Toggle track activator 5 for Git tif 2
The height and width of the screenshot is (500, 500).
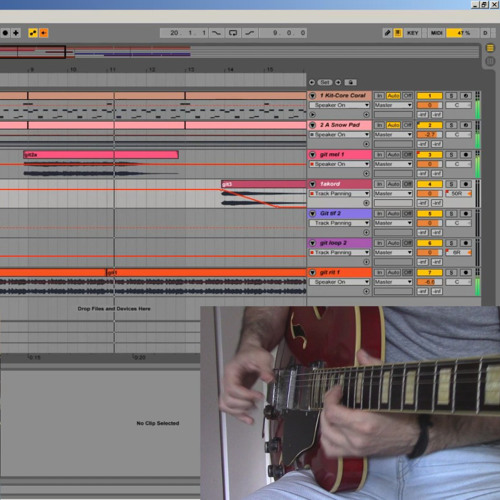click(x=430, y=214)
